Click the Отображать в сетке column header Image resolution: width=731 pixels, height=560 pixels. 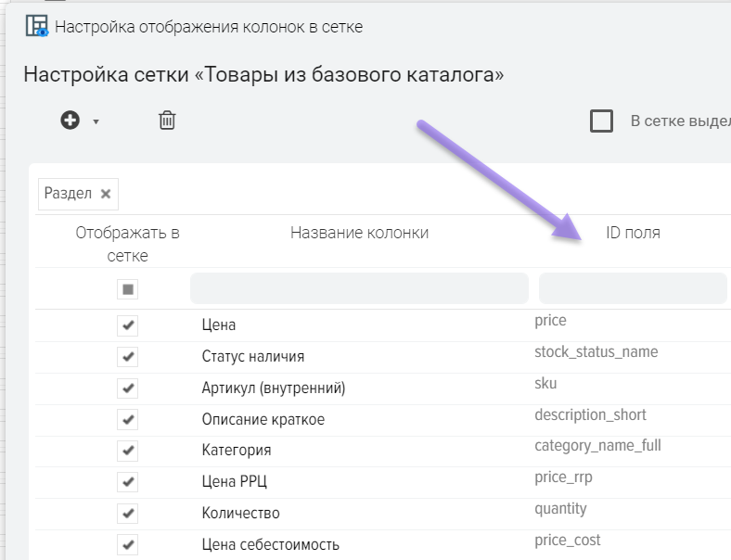point(128,244)
